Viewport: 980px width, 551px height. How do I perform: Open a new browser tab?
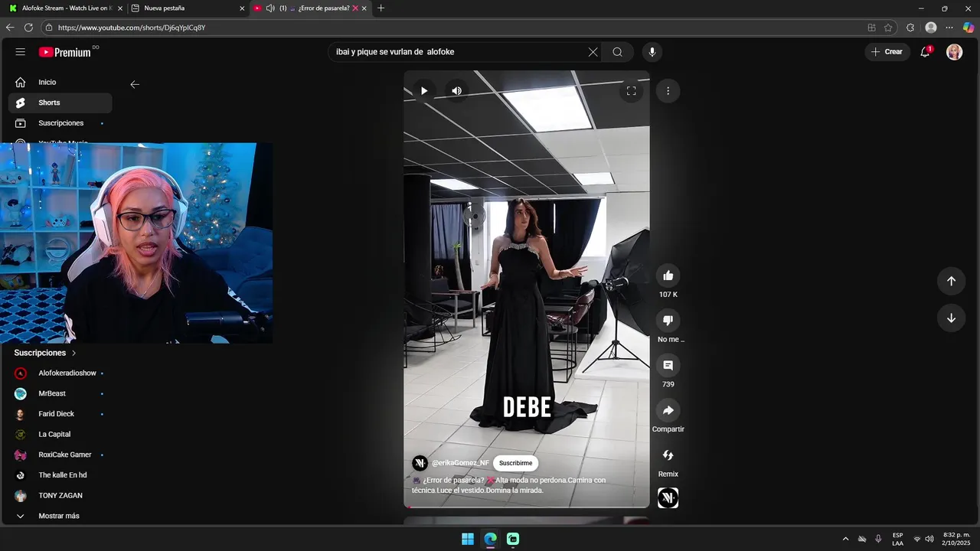[381, 8]
